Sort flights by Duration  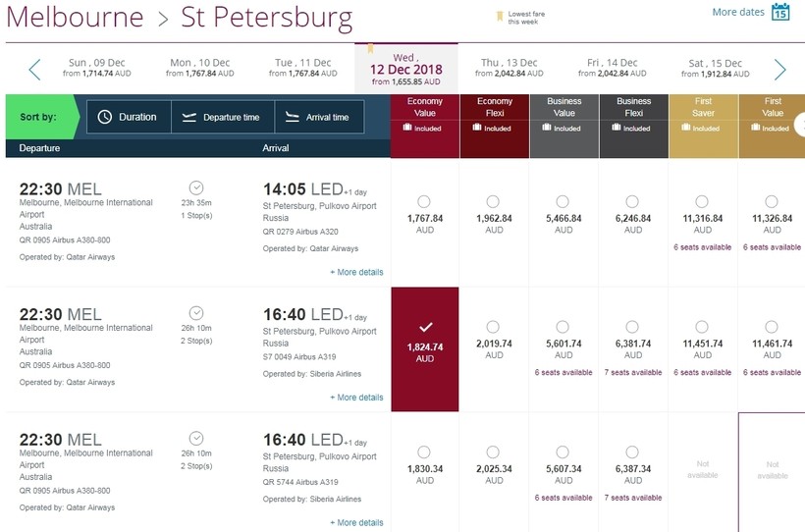[x=128, y=117]
